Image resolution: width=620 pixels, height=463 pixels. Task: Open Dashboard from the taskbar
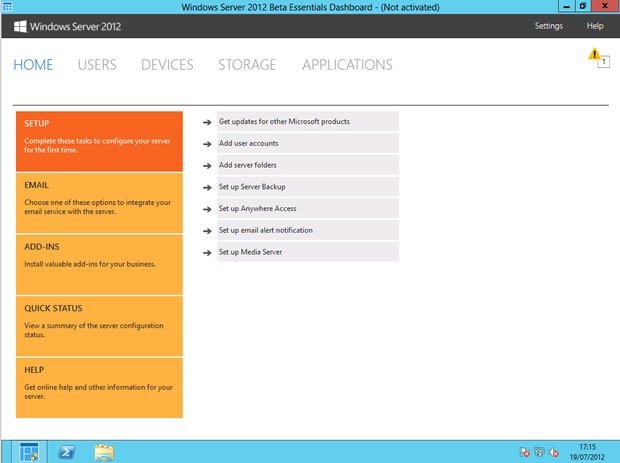29,452
